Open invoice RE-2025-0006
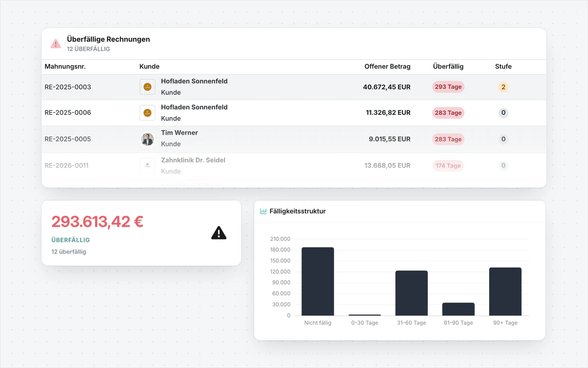The width and height of the screenshot is (588, 368). 68,113
